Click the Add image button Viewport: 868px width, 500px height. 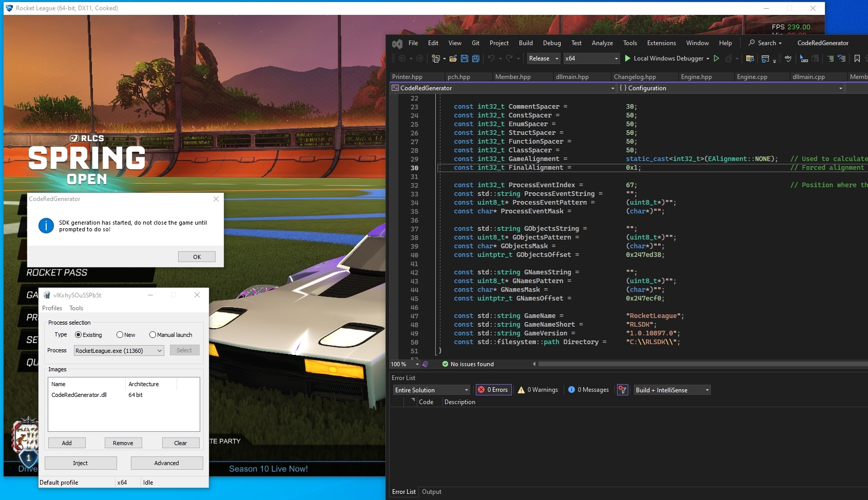pyautogui.click(x=67, y=443)
